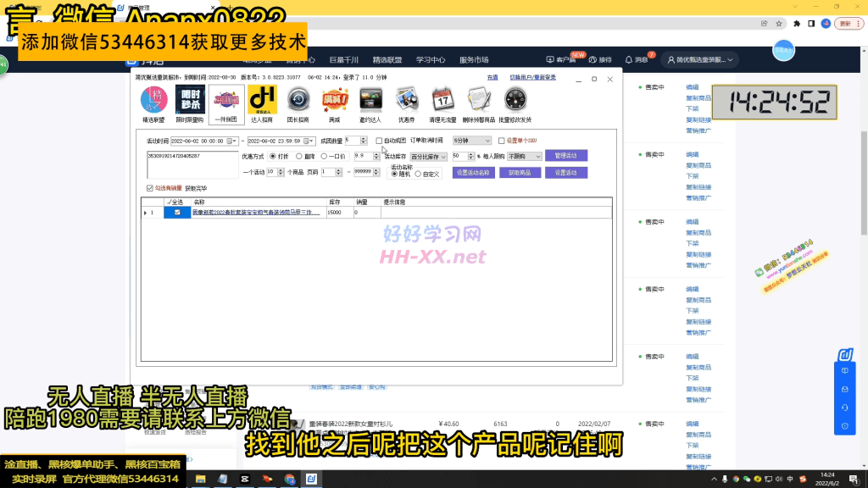Open the browser profile avatar
This screenshot has width=868, height=488.
click(826, 24)
